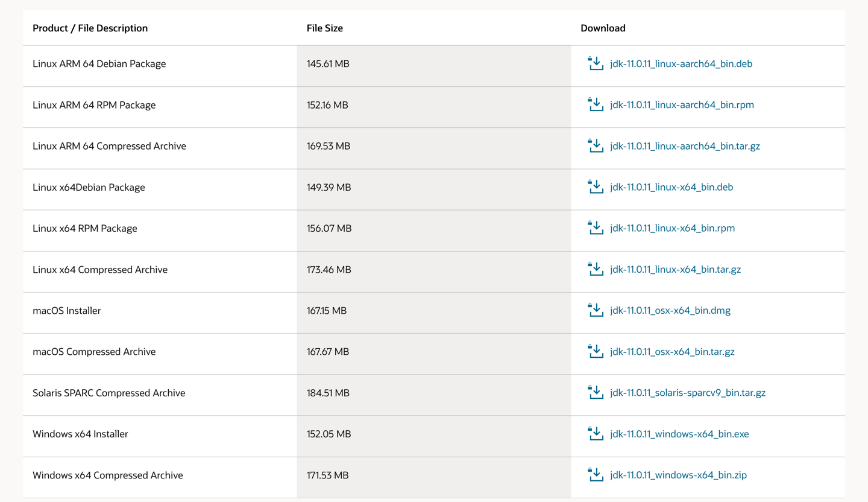Select the 167.15 MB file size

tap(327, 311)
